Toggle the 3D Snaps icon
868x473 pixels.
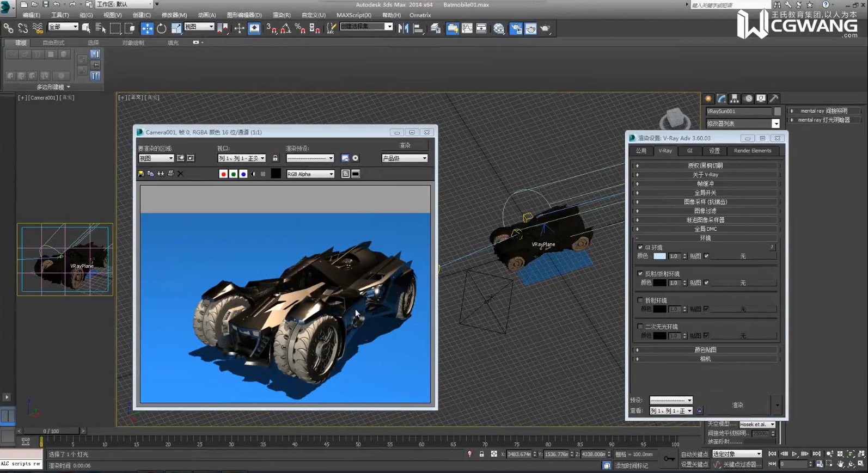[x=272, y=28]
